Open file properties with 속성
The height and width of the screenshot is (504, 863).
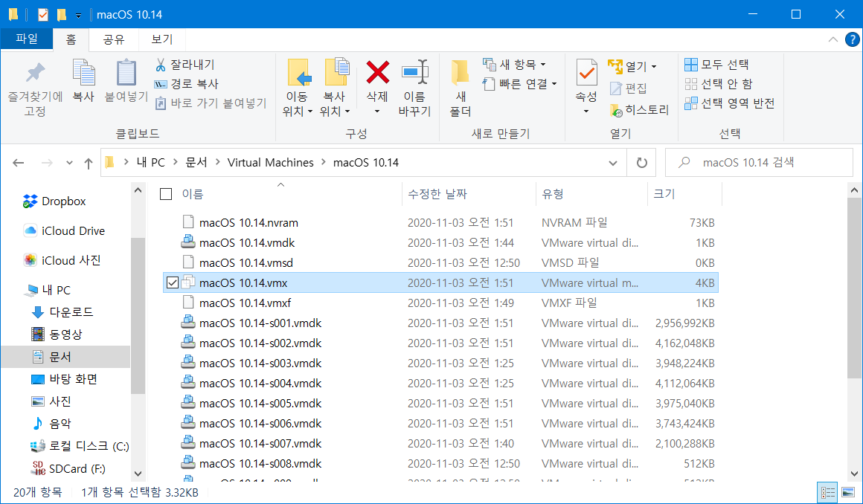(x=586, y=87)
